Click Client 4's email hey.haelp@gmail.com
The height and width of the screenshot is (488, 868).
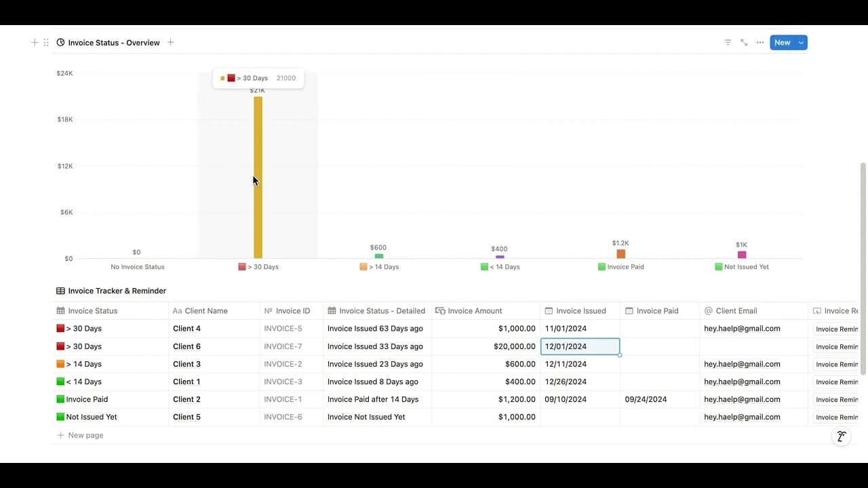[742, 329]
